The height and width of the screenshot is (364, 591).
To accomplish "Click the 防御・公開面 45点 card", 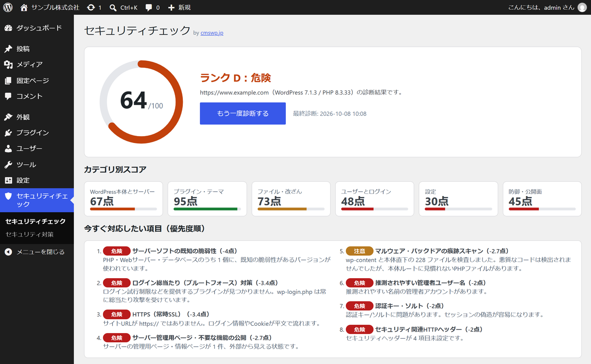I will [x=542, y=199].
